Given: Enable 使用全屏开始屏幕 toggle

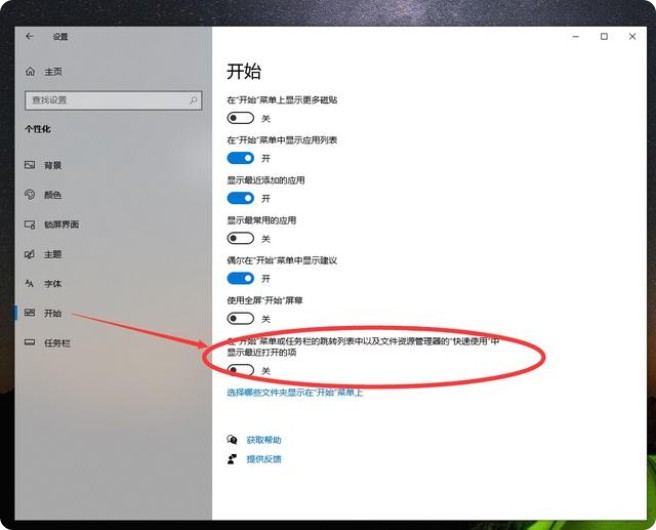Looking at the screenshot, I should point(240,318).
